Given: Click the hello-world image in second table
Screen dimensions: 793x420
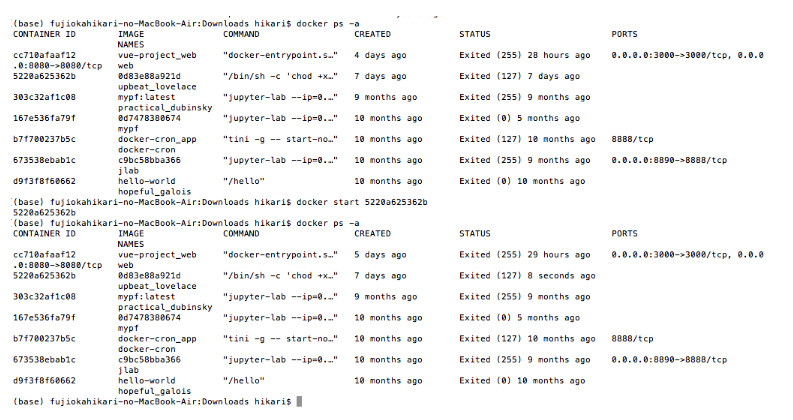Looking at the screenshot, I should (147, 381).
